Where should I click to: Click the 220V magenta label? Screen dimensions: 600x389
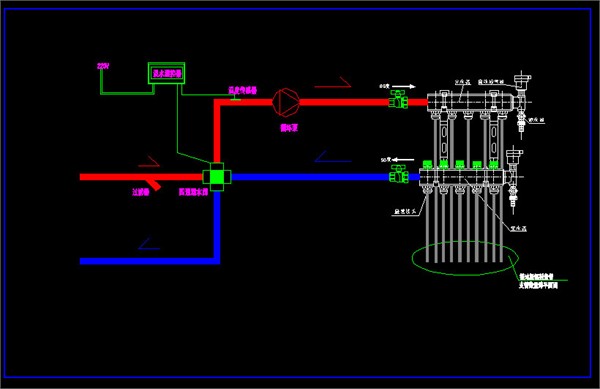(x=103, y=66)
